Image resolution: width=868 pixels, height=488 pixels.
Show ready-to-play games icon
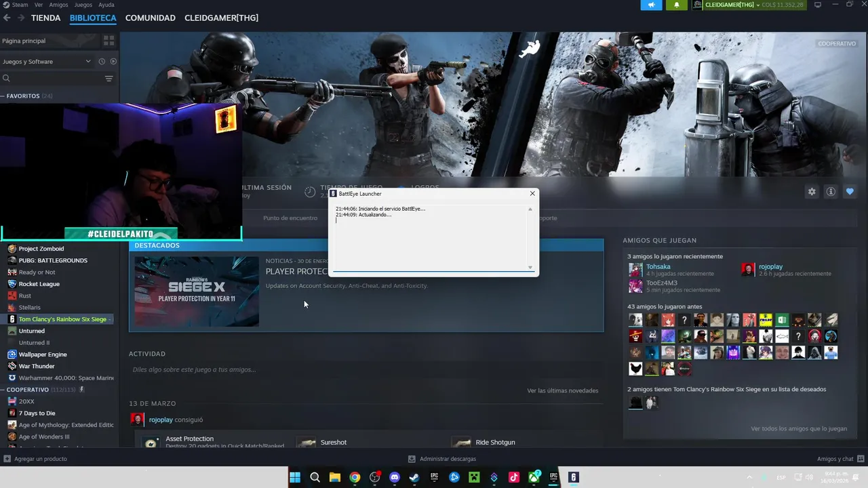pos(113,61)
